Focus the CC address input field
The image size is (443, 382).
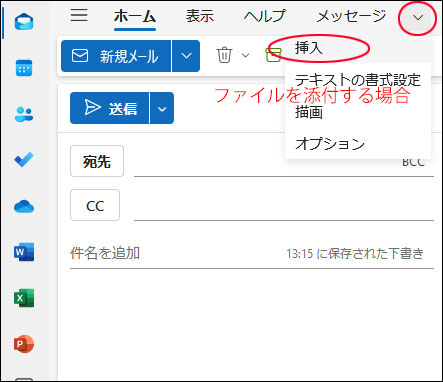click(x=284, y=206)
